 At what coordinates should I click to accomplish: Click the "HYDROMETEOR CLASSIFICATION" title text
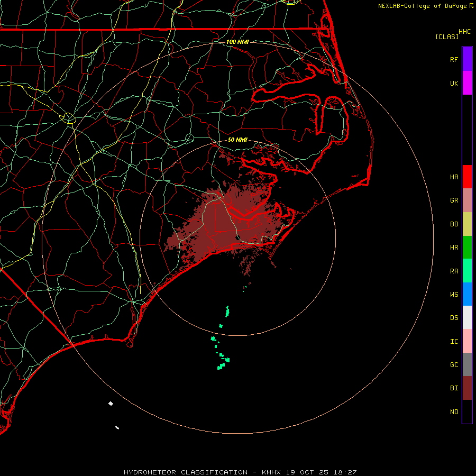click(x=186, y=472)
